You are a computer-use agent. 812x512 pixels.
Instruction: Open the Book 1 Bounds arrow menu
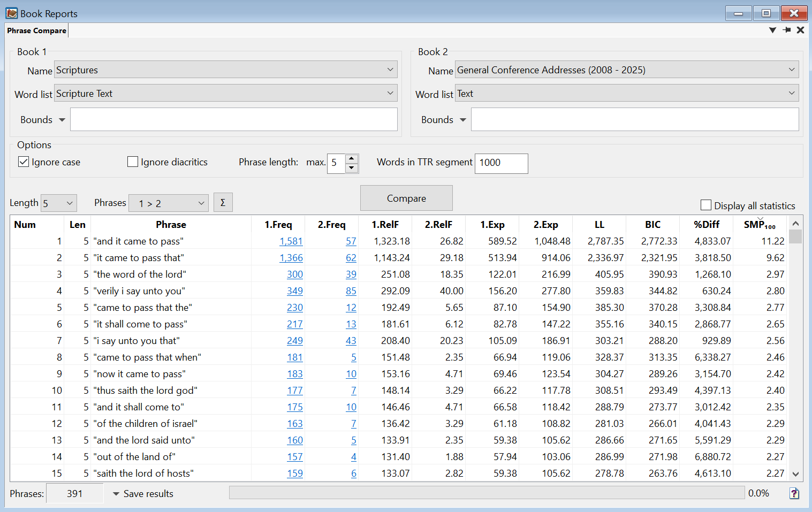pyautogui.click(x=62, y=120)
